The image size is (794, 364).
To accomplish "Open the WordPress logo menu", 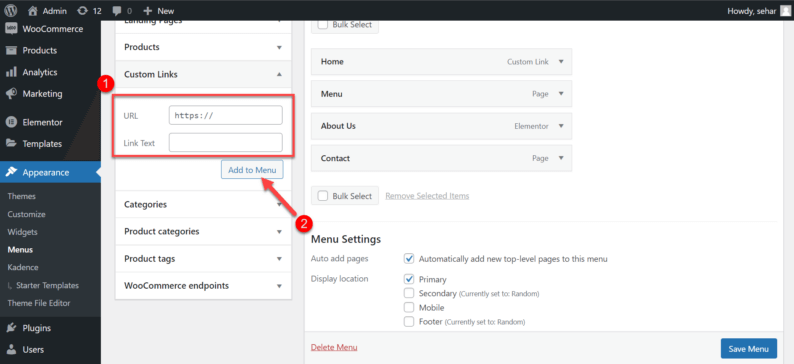I will pos(11,10).
